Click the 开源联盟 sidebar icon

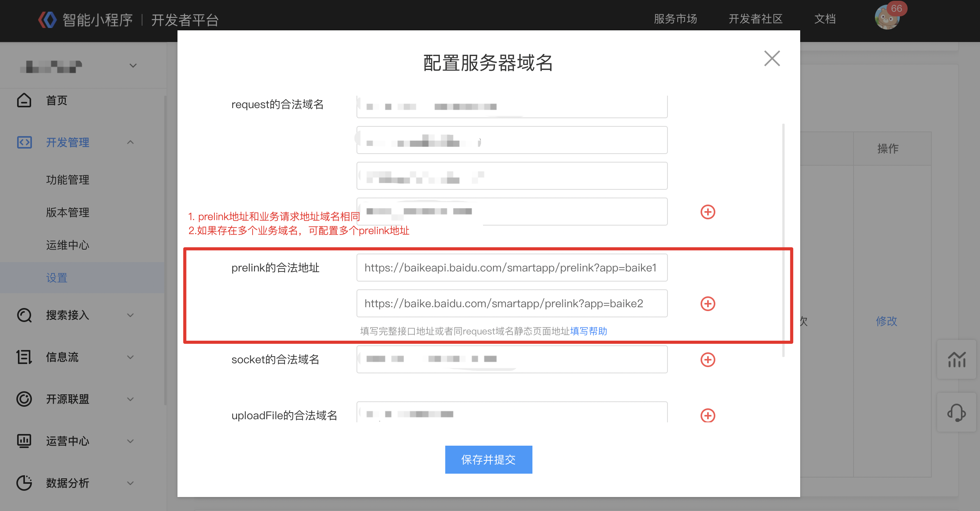coord(24,399)
